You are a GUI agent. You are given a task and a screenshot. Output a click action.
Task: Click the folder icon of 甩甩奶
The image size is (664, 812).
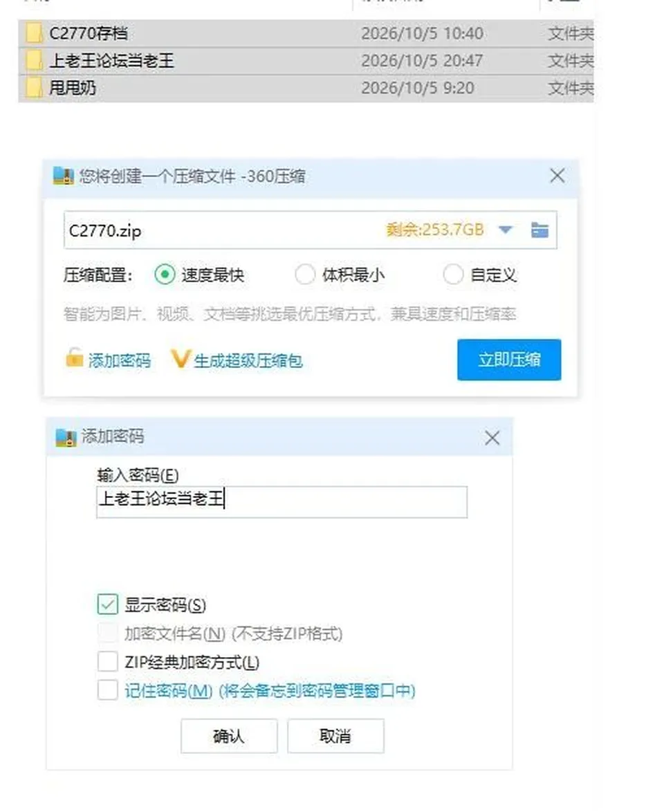coord(34,88)
